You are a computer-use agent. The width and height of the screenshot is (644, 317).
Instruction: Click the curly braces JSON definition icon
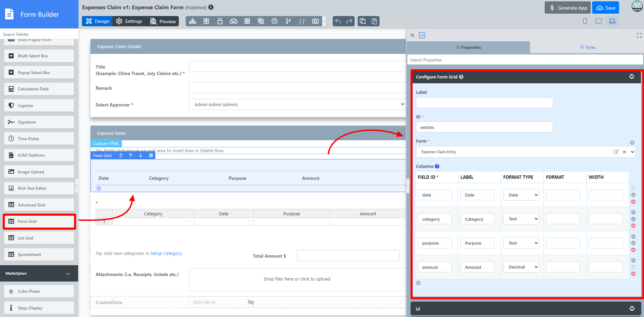coord(302,21)
